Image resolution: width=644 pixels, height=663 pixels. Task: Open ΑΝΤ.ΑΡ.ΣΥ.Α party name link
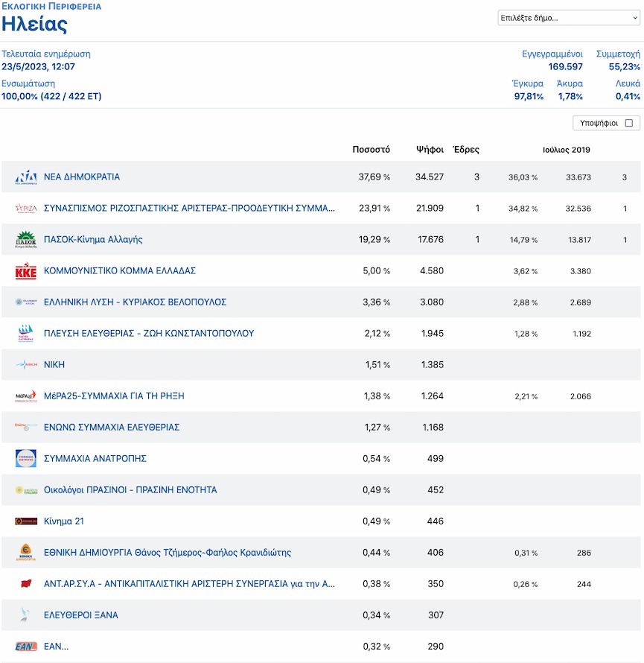[x=189, y=583]
